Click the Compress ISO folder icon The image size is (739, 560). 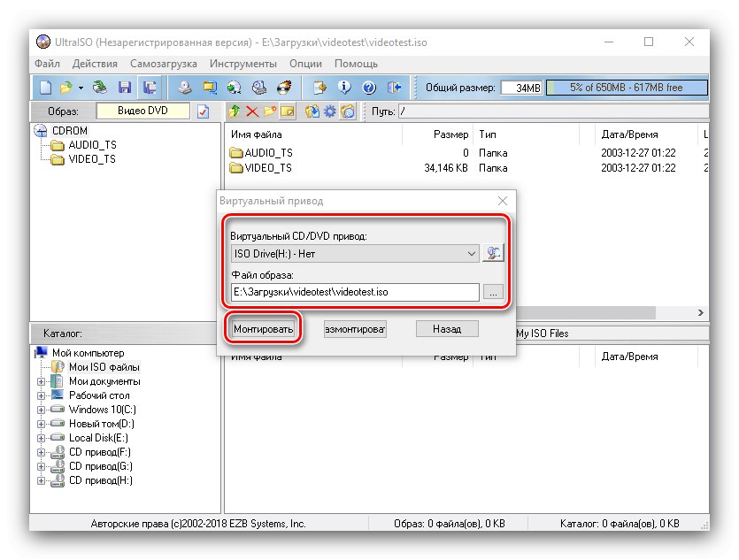click(209, 87)
